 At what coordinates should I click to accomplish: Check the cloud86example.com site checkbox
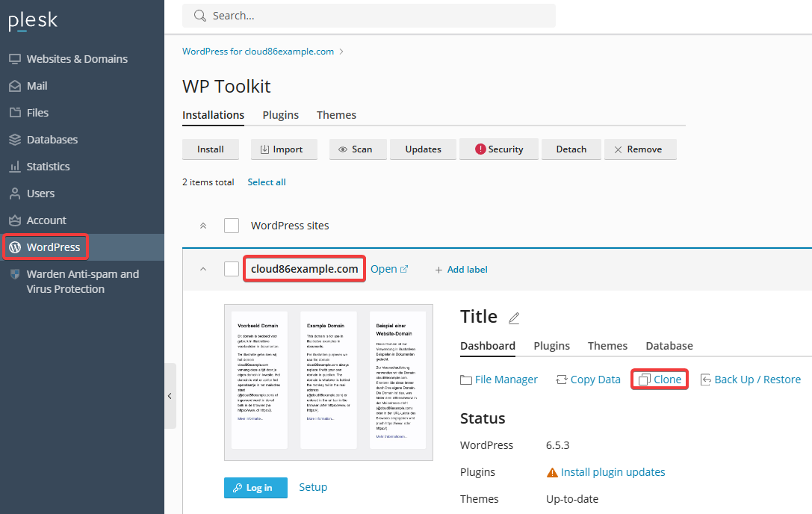click(232, 269)
